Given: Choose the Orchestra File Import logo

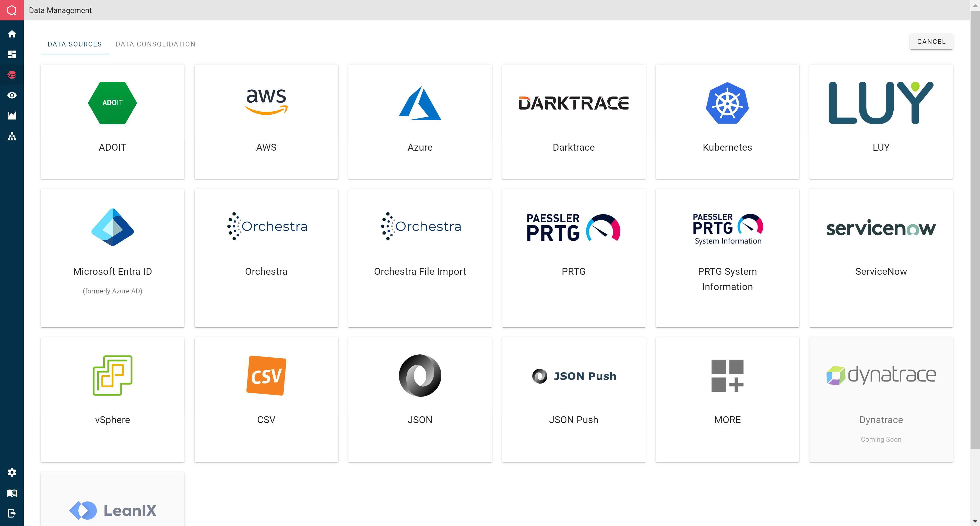Looking at the screenshot, I should 421,226.
